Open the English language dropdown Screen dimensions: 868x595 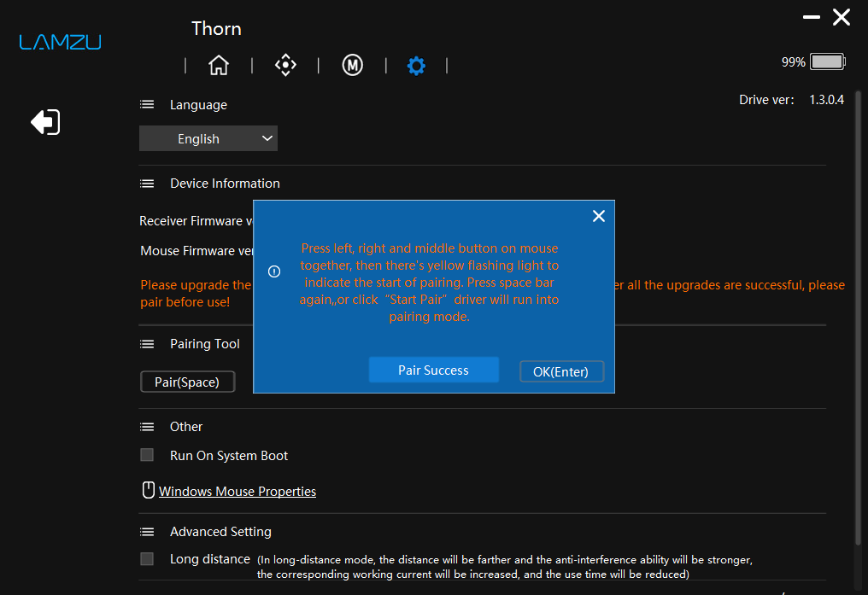[208, 138]
